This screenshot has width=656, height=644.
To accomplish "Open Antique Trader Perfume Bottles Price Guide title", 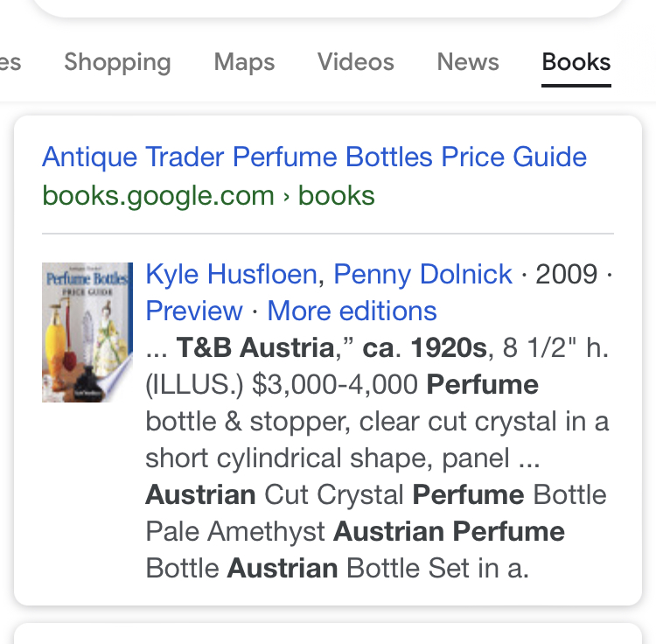I will pos(314,157).
